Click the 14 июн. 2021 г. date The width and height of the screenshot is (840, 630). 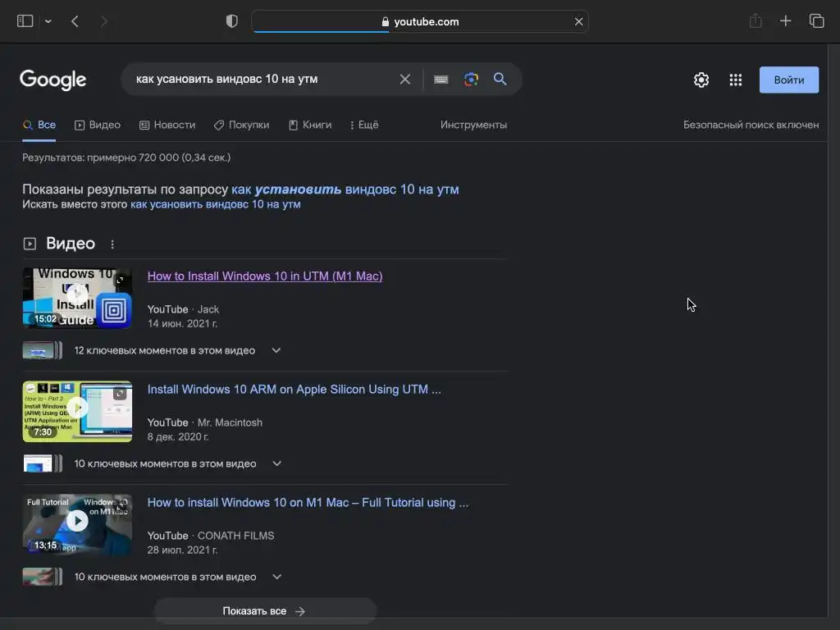[x=182, y=323]
